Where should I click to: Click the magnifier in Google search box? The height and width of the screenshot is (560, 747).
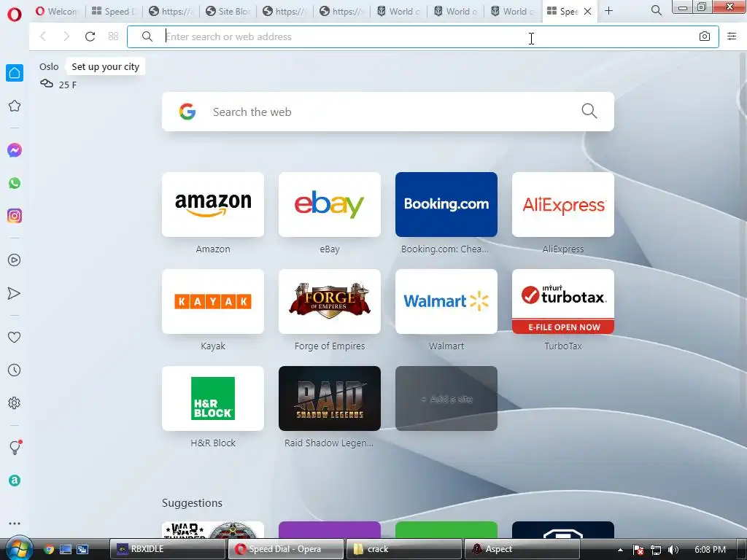pyautogui.click(x=589, y=111)
